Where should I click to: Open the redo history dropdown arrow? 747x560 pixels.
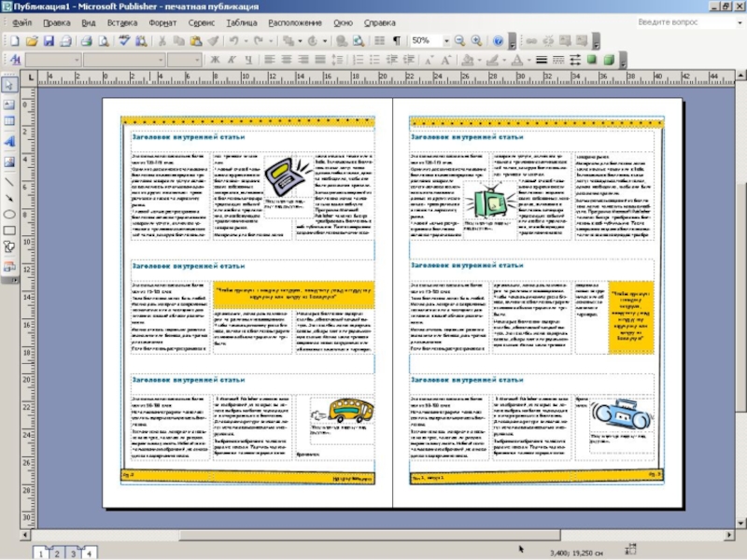[271, 41]
